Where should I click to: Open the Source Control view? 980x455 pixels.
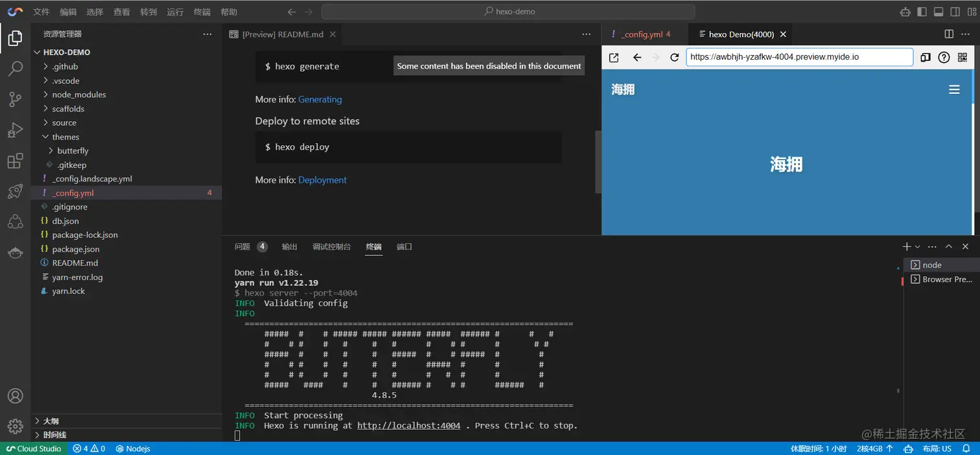click(15, 99)
